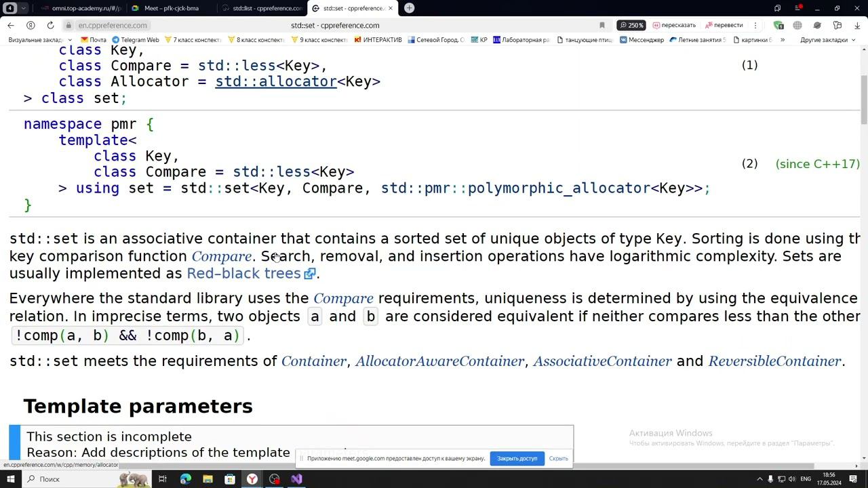The width and height of the screenshot is (868, 488).
Task: Open File Explorer from the taskbar
Action: click(208, 479)
